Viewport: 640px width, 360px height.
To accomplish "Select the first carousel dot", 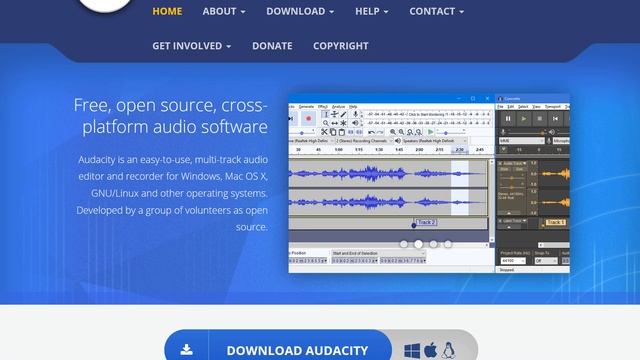I will point(404,244).
